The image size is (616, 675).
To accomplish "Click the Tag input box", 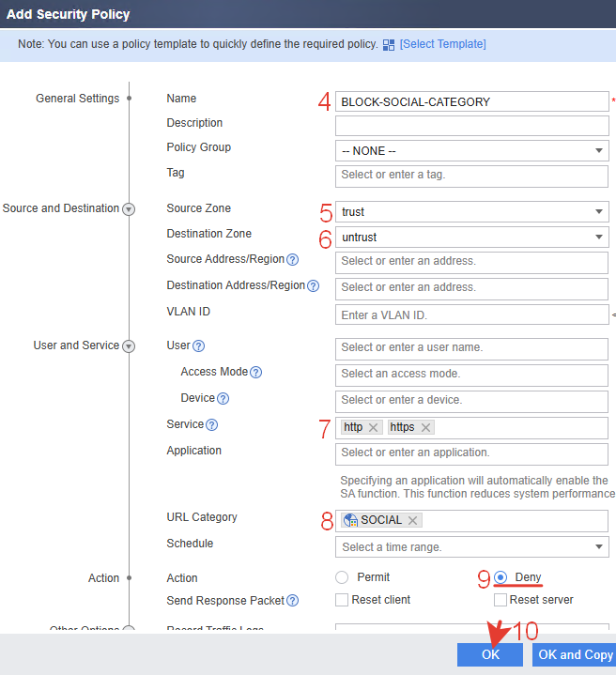I will [471, 176].
